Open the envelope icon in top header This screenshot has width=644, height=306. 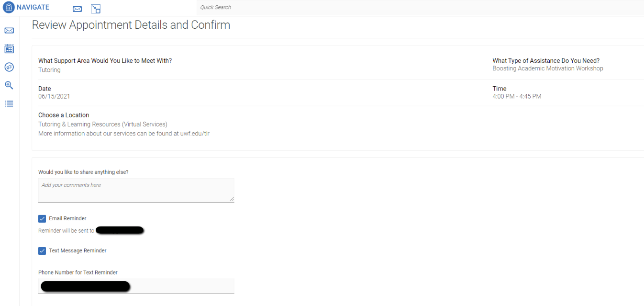(77, 9)
